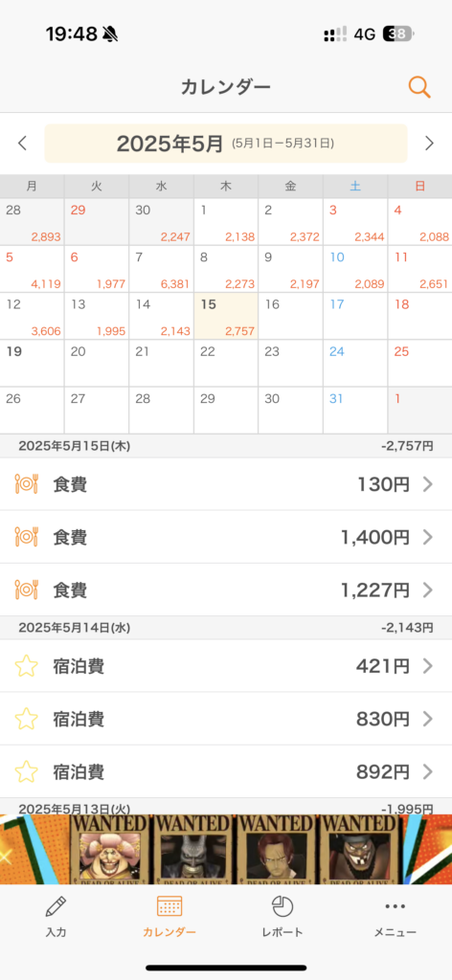Open the メニュー three-dots icon

pos(395,905)
